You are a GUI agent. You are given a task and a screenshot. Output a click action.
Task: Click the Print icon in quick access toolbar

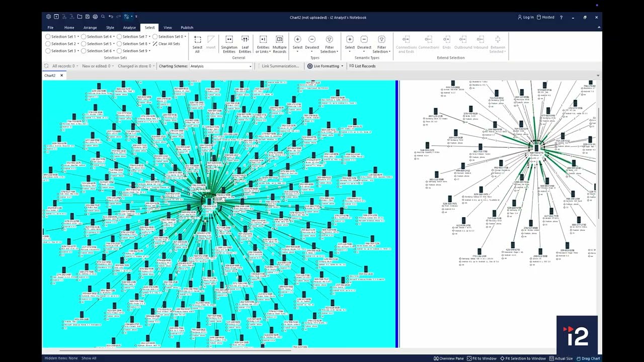tap(95, 17)
